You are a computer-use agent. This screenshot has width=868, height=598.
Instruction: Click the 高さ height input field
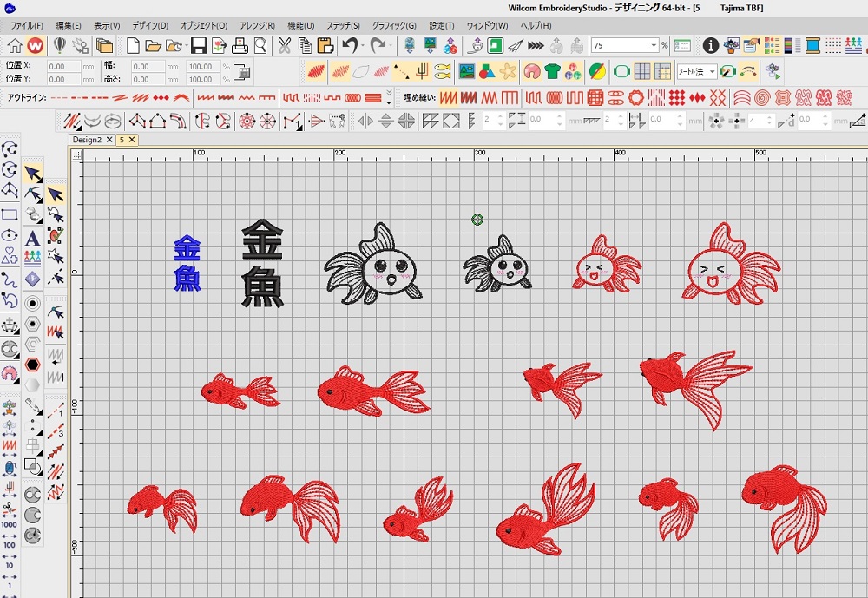click(x=148, y=79)
